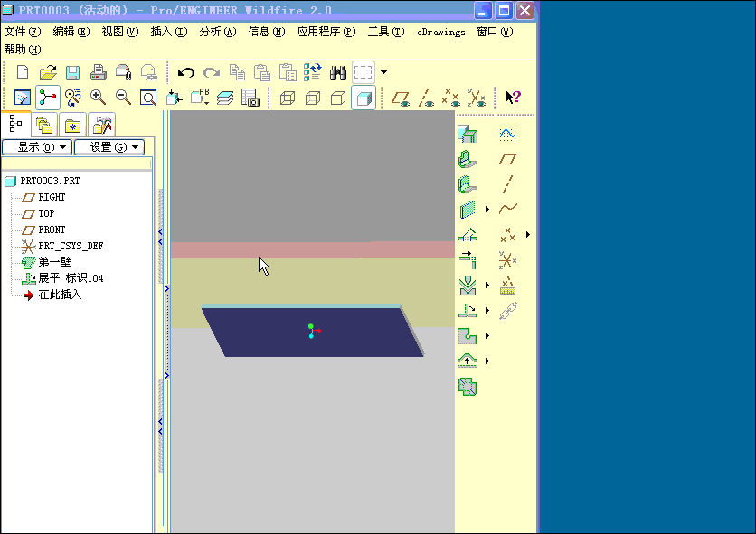Open the 工具(T) menu
Viewport: 756px width, 534px height.
pyautogui.click(x=386, y=32)
